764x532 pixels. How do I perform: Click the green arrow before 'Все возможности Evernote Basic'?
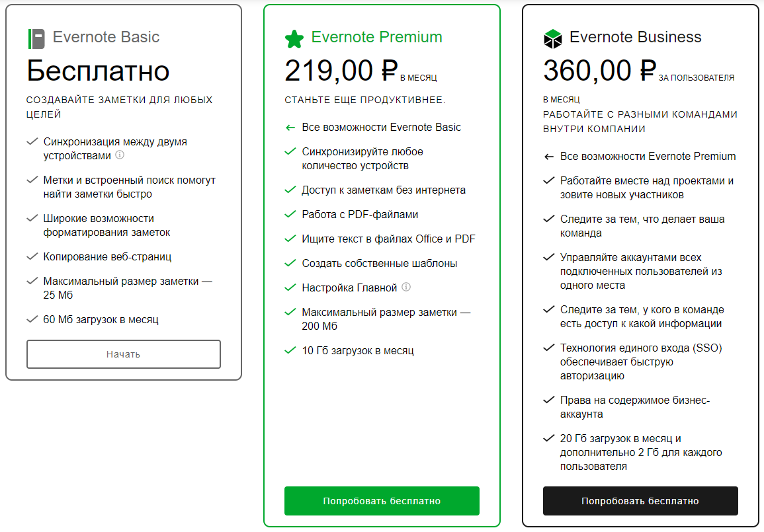[288, 127]
